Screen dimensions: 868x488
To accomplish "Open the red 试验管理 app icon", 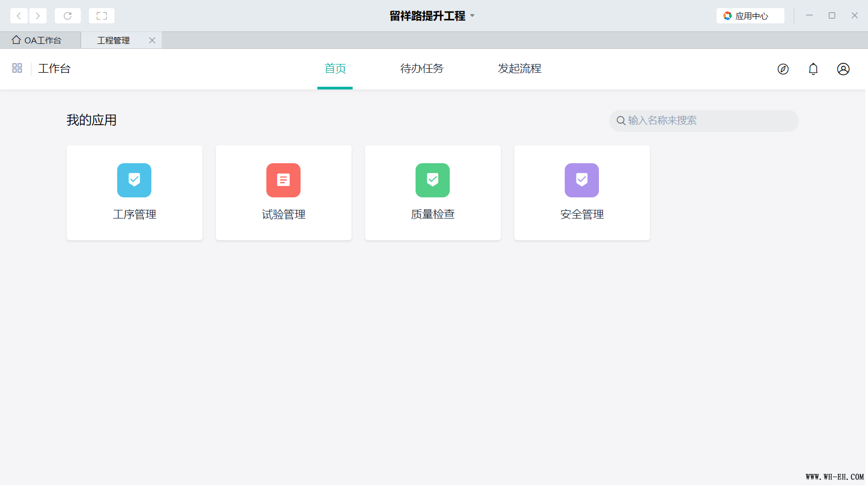I will click(x=283, y=181).
